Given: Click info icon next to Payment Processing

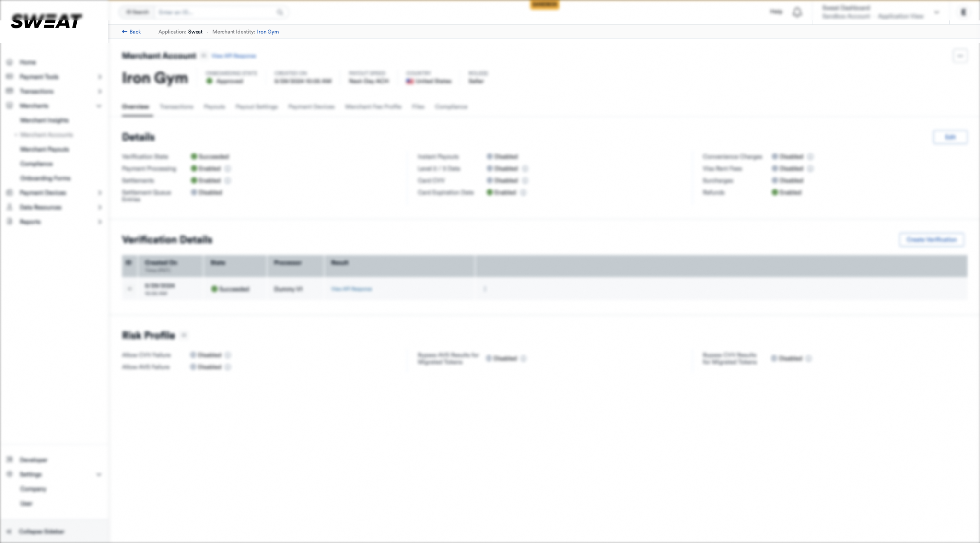Looking at the screenshot, I should (x=228, y=169).
